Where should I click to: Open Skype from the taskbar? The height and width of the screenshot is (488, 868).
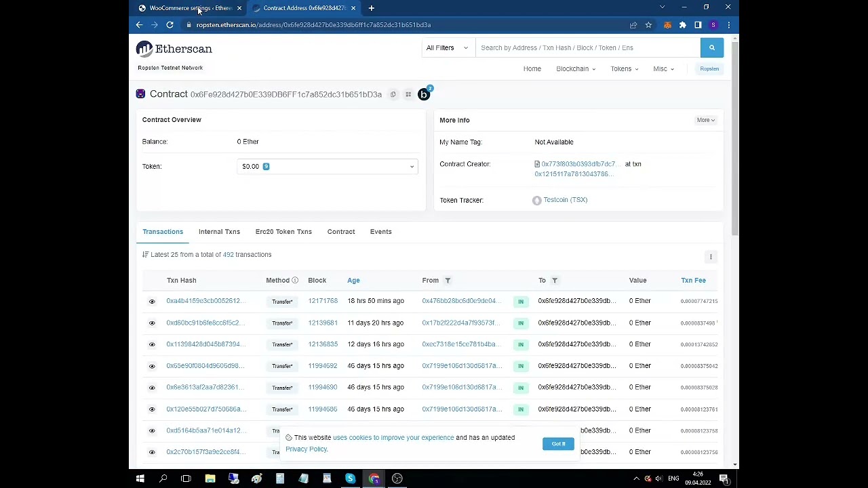350,479
